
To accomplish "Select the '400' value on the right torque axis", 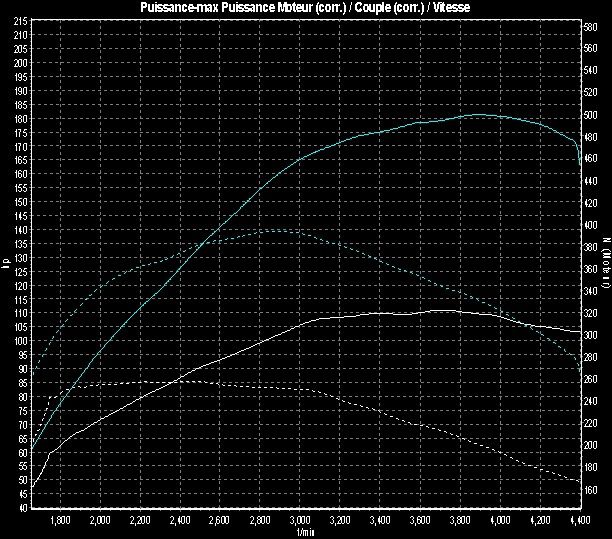I will coord(591,225).
